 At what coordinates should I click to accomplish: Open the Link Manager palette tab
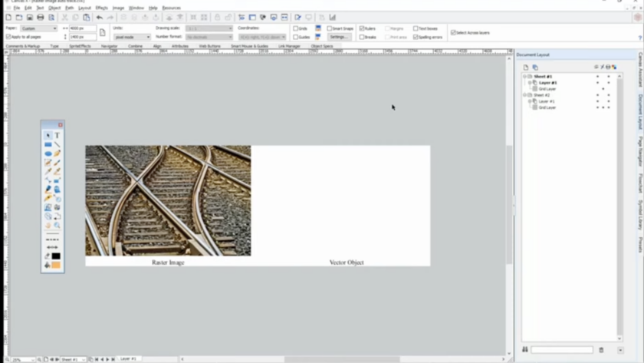click(x=289, y=46)
